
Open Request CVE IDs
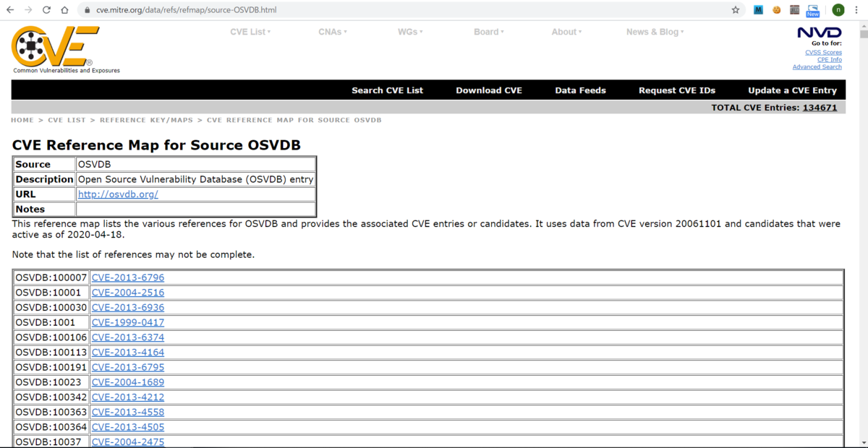coord(677,90)
